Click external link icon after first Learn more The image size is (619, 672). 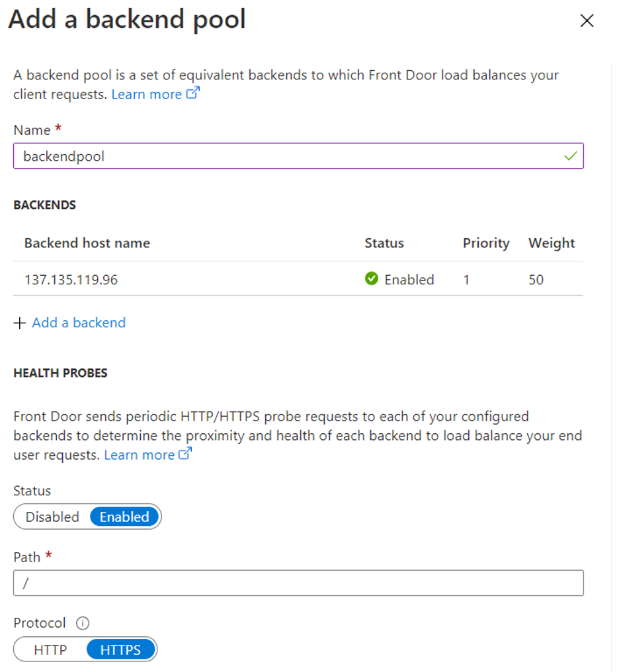pos(193,93)
